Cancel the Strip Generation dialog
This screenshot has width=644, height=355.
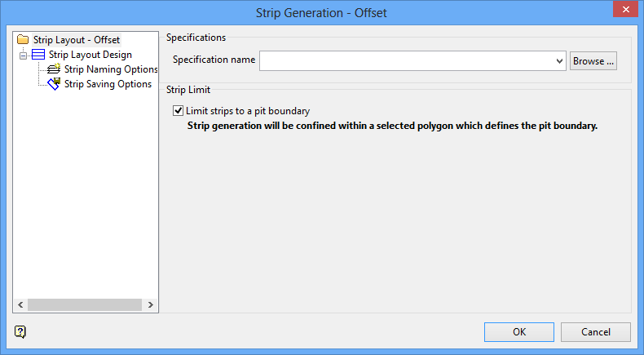pos(596,331)
